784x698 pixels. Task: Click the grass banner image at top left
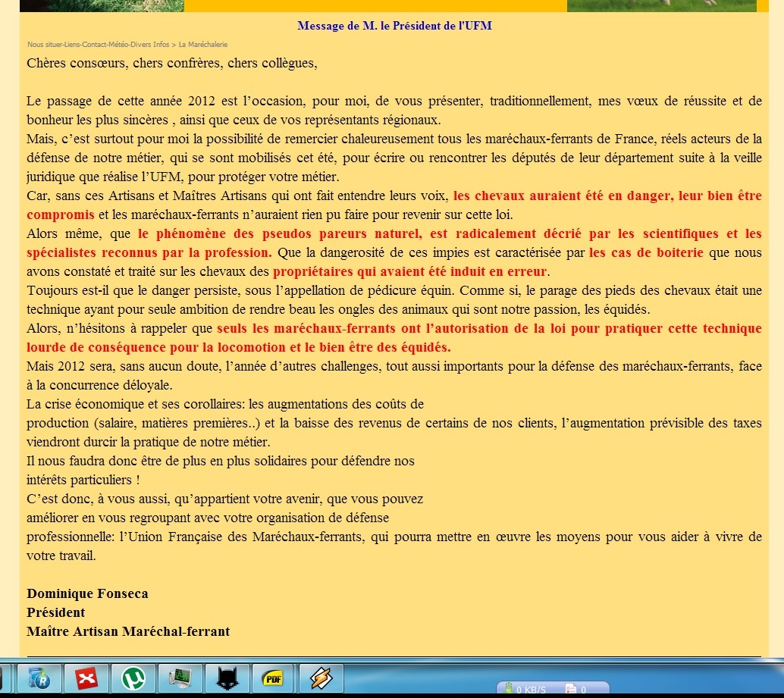pos(102,5)
